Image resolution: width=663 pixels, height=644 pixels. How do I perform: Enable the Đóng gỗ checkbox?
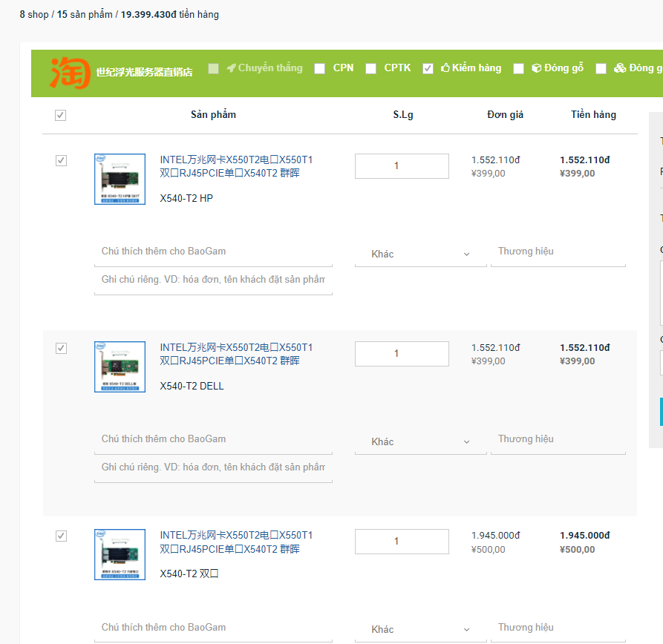pyautogui.click(x=518, y=68)
